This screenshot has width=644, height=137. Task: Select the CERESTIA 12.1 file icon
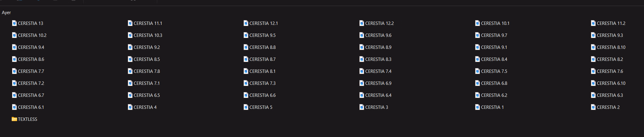(x=246, y=23)
